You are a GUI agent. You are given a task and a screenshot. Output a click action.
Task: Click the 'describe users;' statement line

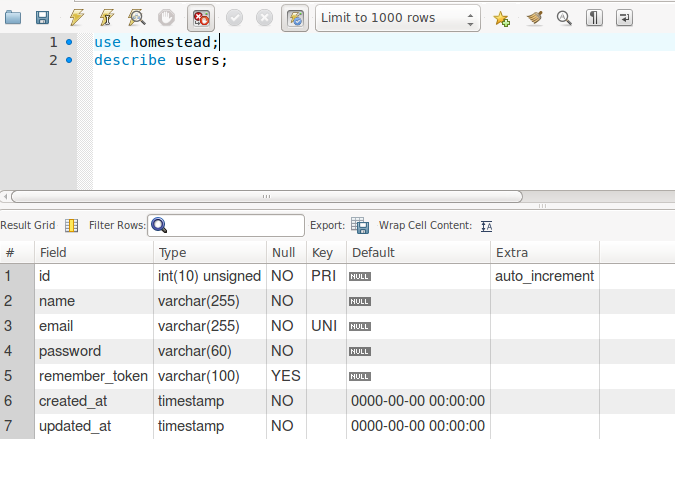coord(161,60)
